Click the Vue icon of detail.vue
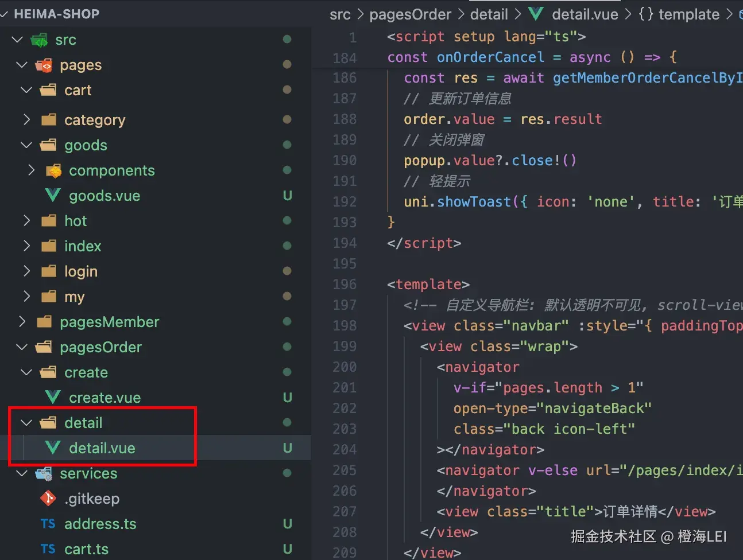This screenshot has height=560, width=743. coord(53,448)
